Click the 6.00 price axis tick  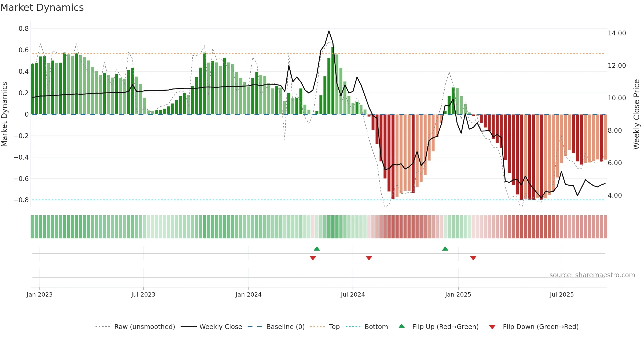[x=615, y=163]
